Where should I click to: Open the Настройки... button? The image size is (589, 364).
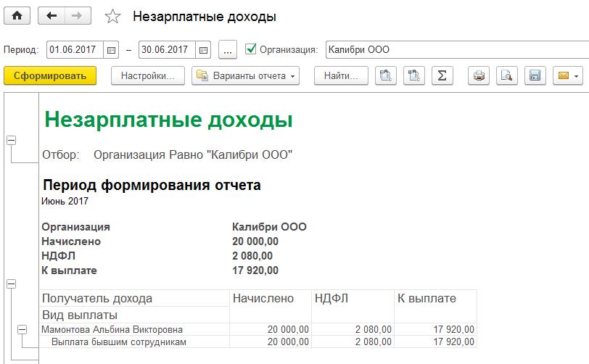point(148,75)
